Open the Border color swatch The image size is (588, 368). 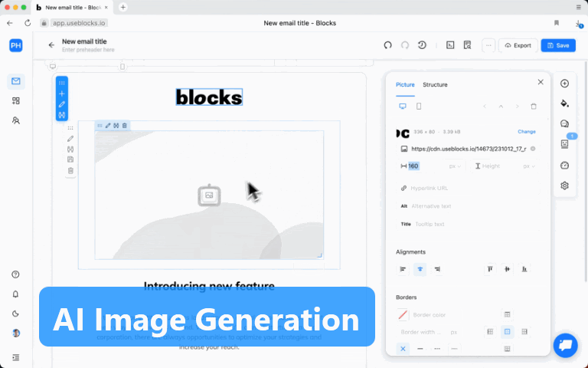click(403, 314)
